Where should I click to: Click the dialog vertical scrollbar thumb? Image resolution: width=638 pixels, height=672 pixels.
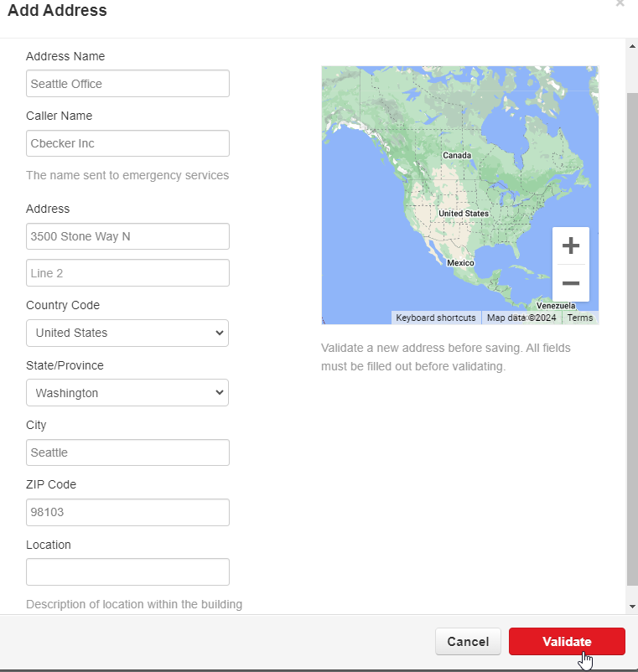(x=632, y=335)
